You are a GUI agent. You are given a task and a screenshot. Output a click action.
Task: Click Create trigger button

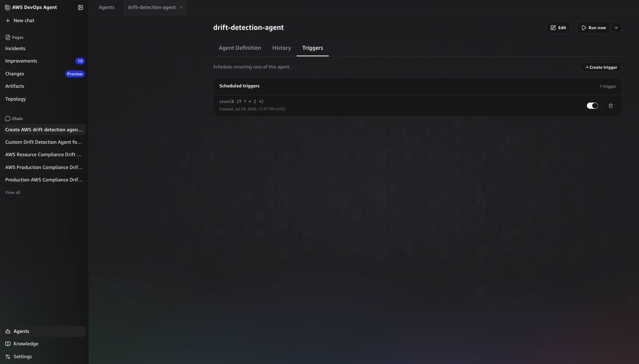(601, 67)
